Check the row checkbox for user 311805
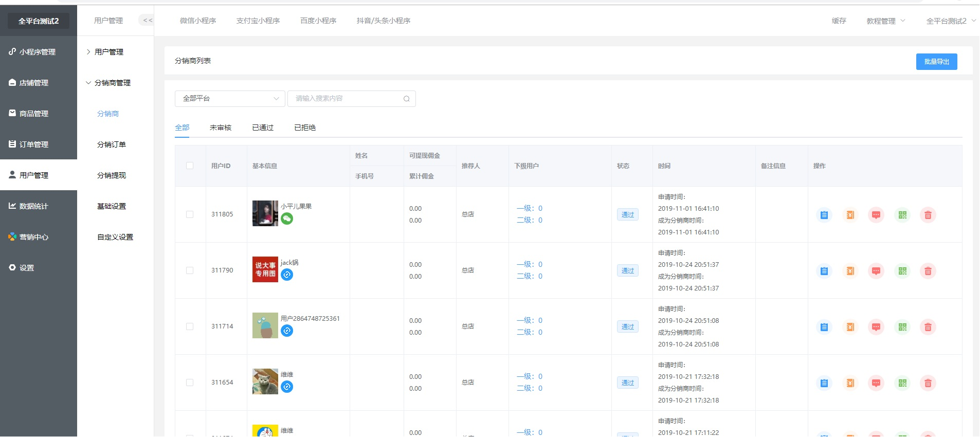 [190, 214]
